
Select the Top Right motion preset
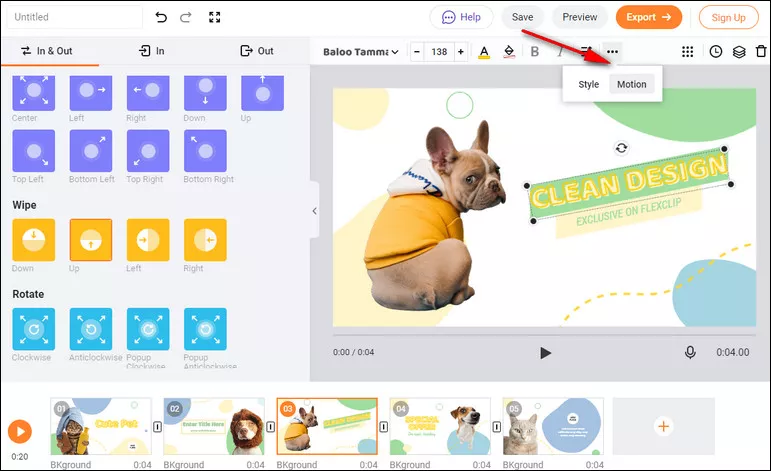[148, 150]
